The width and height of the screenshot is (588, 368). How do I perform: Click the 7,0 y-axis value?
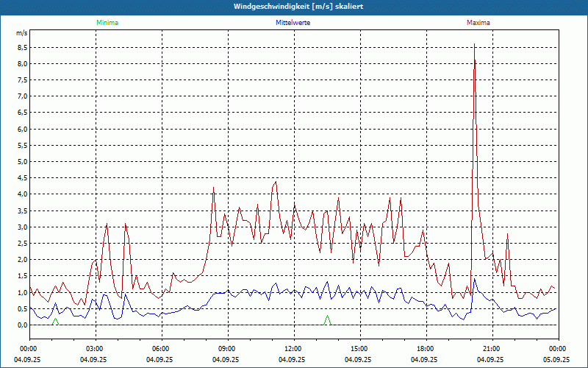coord(22,96)
